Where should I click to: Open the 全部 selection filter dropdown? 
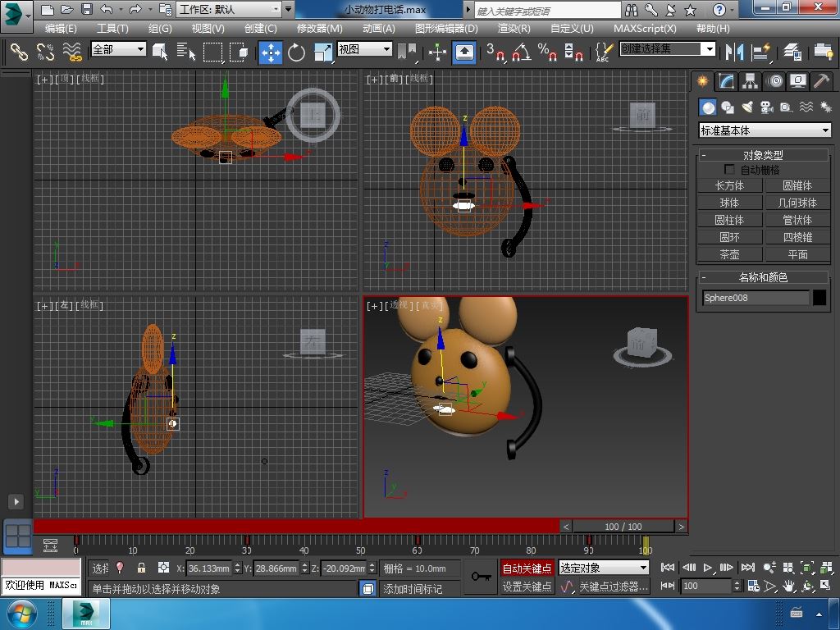(x=118, y=49)
